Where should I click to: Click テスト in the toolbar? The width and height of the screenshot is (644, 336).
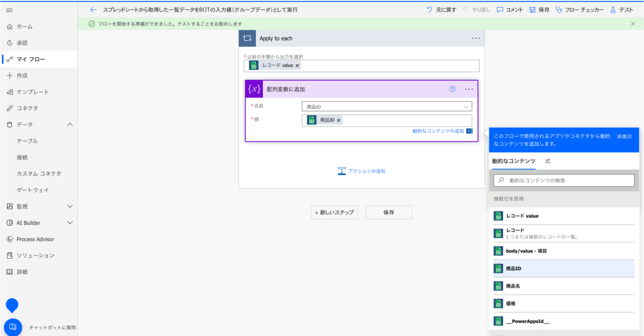pos(621,10)
